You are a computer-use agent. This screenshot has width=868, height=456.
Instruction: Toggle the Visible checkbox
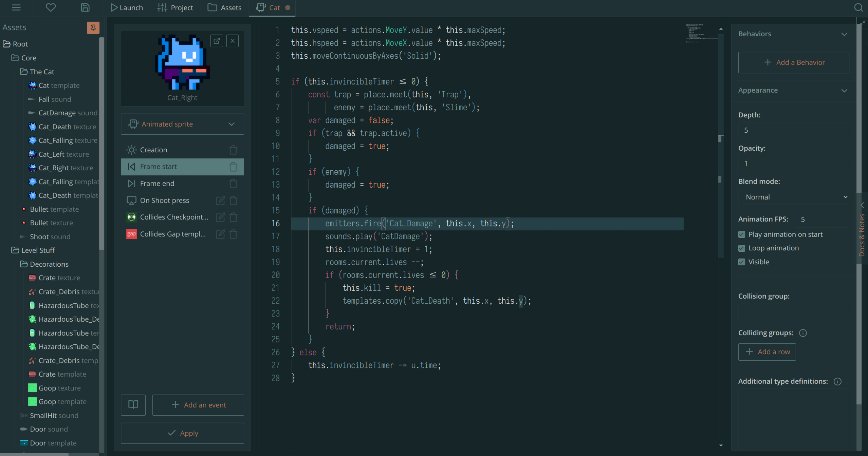pos(742,262)
